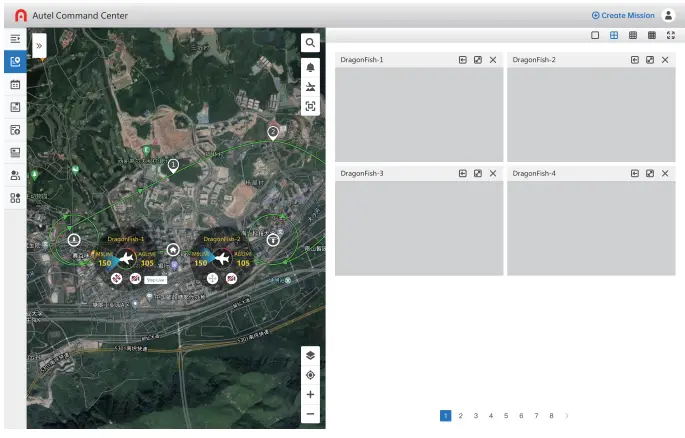Open the mission log sidebar icon
685x438 pixels.
(x=15, y=130)
